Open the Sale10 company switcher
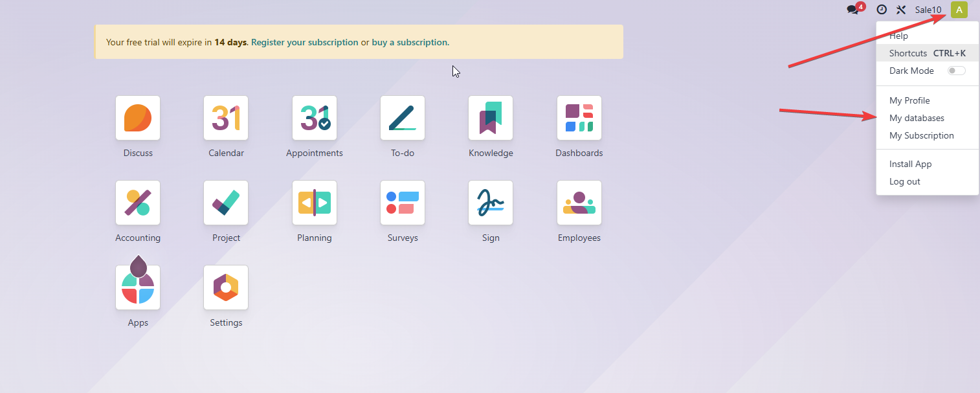 coord(928,10)
